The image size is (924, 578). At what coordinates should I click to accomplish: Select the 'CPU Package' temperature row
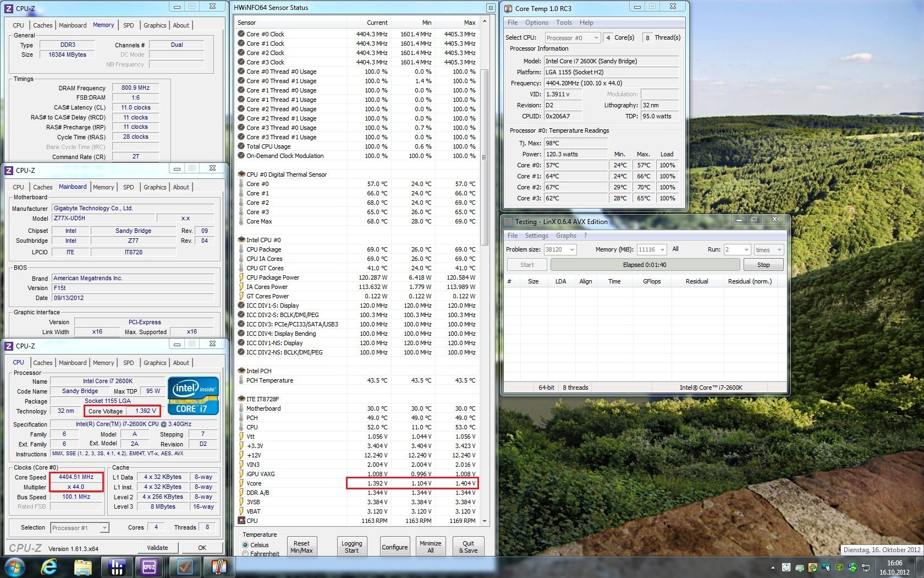tap(358, 249)
